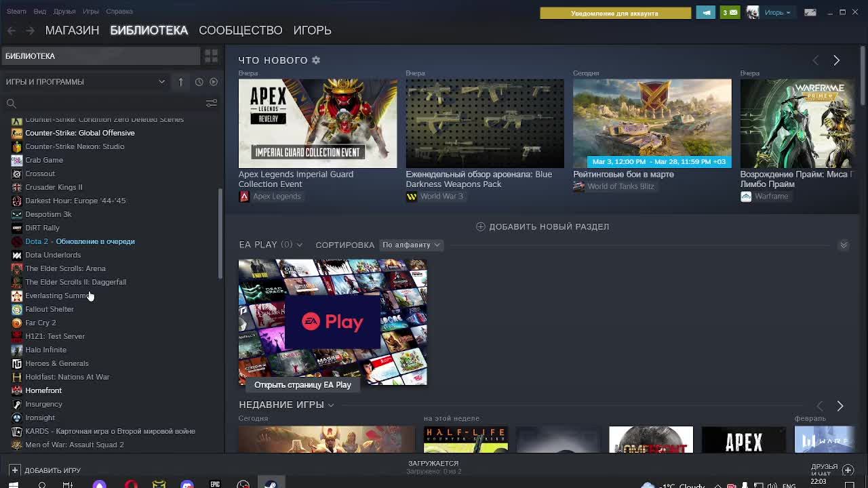Show next What's New items arrow
Screen dimensions: 868x488
(836, 60)
